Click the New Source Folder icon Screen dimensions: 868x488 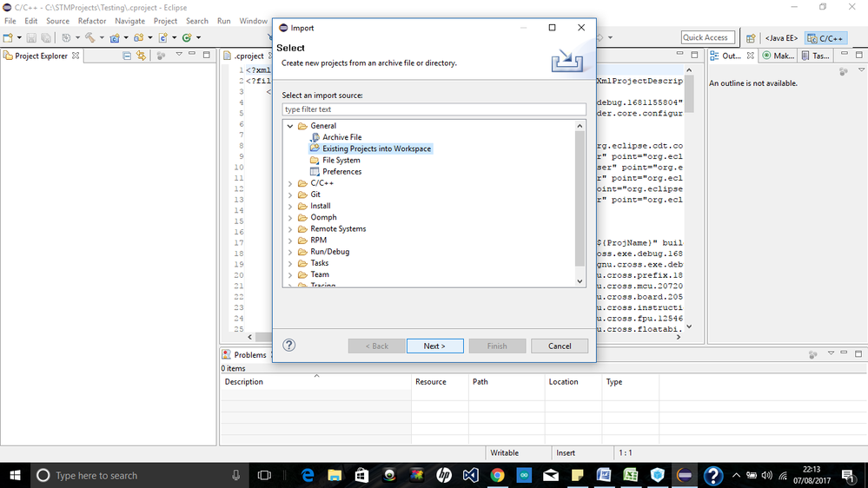[x=138, y=37]
